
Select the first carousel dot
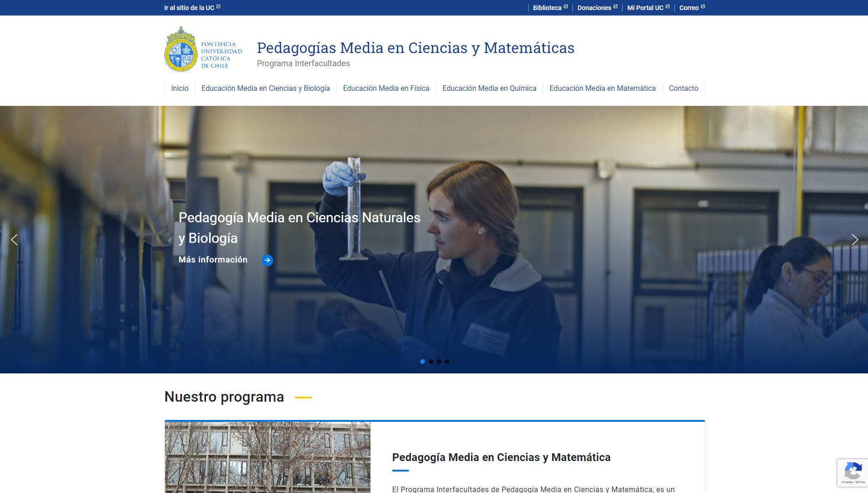pos(423,362)
